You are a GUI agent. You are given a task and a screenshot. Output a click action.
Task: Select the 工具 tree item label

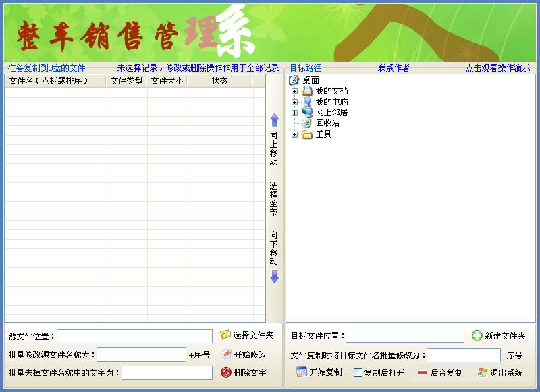pyautogui.click(x=323, y=134)
